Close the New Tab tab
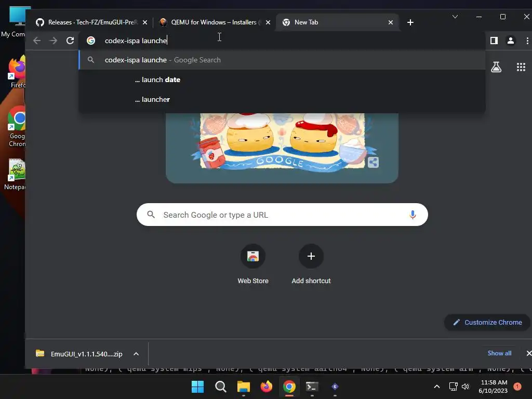The image size is (532, 399). [x=391, y=22]
